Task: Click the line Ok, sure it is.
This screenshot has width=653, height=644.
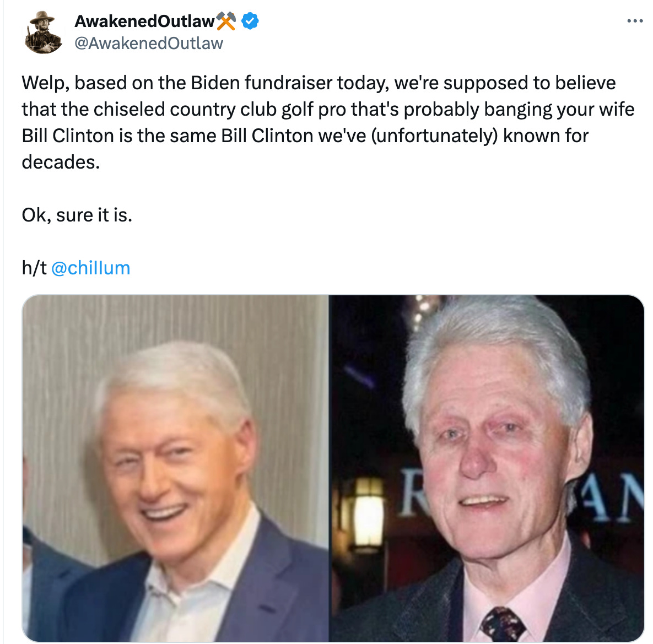Action: click(77, 215)
